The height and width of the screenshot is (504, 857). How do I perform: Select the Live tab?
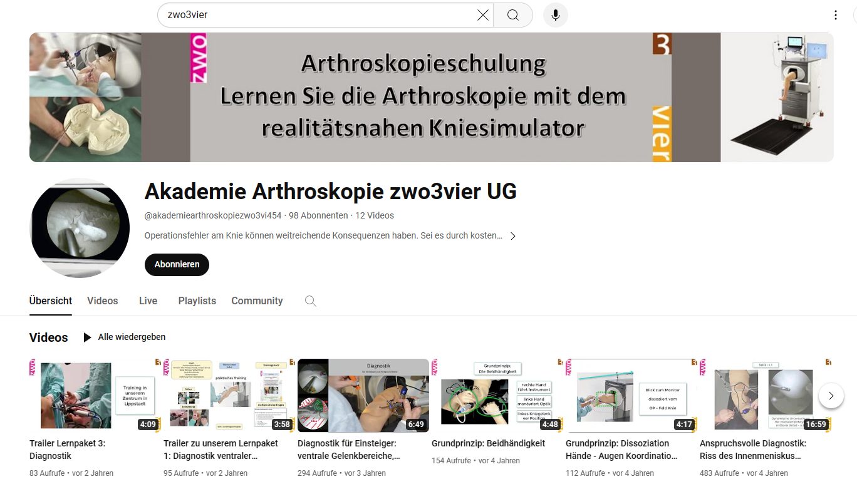(148, 301)
